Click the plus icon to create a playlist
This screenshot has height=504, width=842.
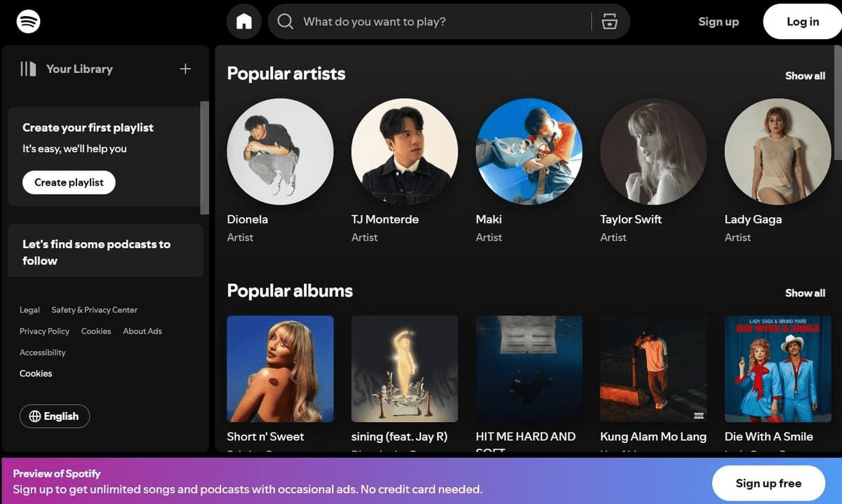click(185, 69)
